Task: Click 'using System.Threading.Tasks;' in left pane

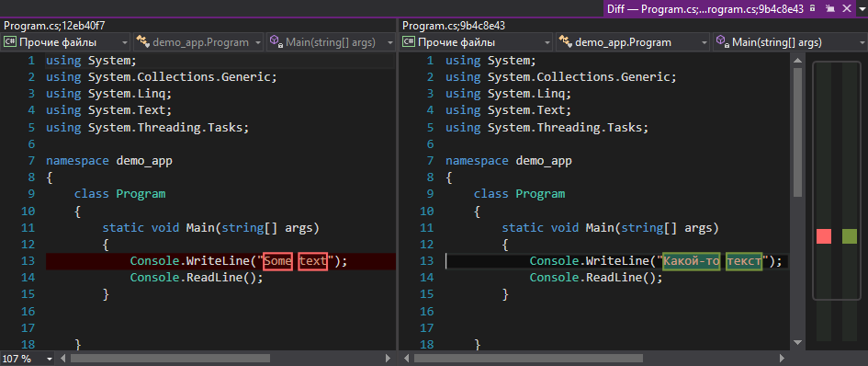Action: coord(147,127)
